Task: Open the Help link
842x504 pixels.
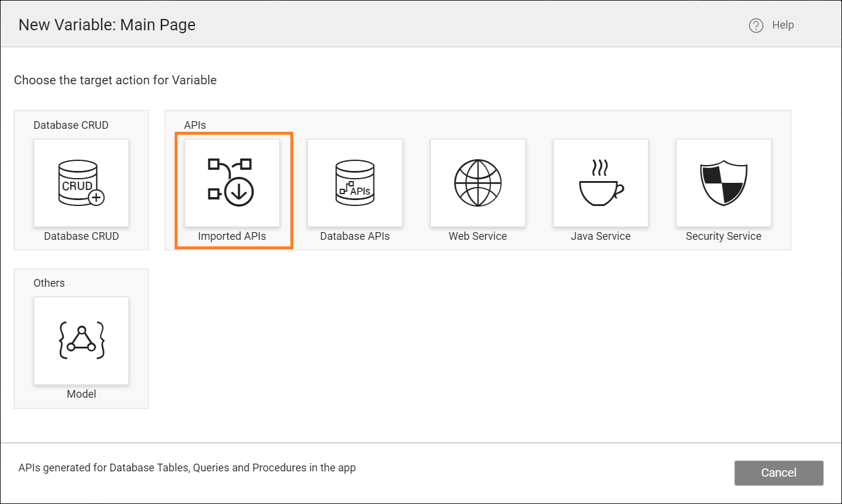Action: click(x=783, y=25)
